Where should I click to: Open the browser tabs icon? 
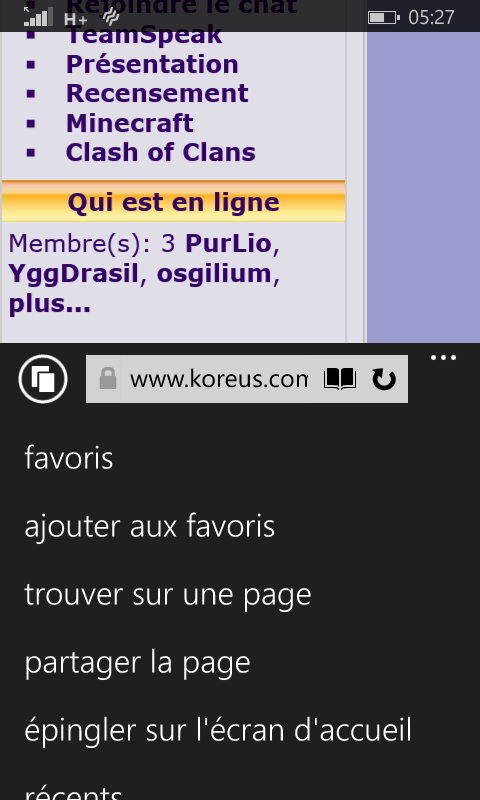coord(43,379)
